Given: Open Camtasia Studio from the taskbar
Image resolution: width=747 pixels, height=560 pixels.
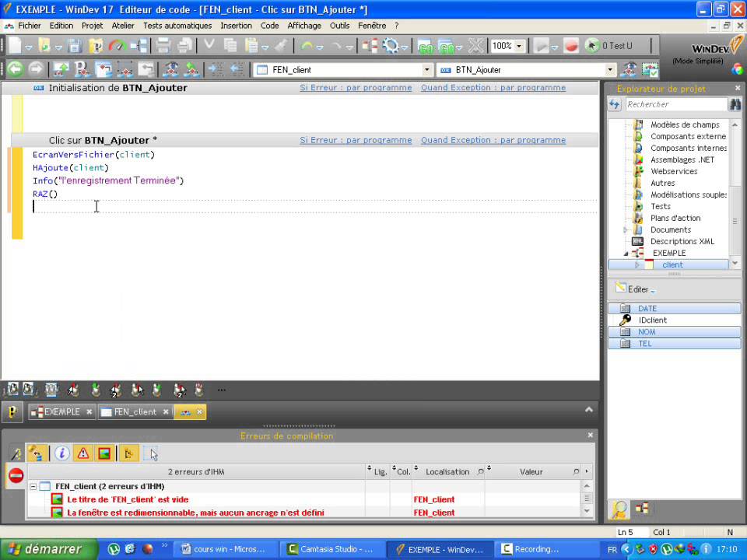Looking at the screenshot, I should tap(331, 549).
